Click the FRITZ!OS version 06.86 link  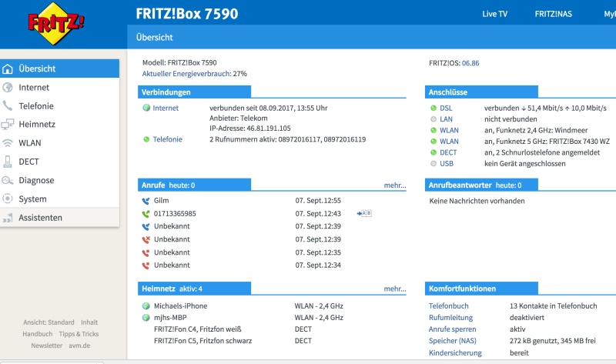[470, 63]
